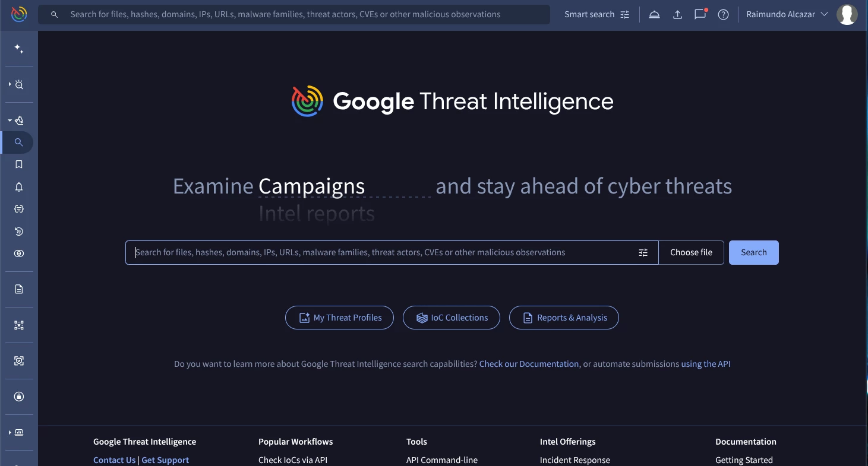Image resolution: width=868 pixels, height=466 pixels.
Task: Click the Contact Us footer link
Action: click(114, 460)
